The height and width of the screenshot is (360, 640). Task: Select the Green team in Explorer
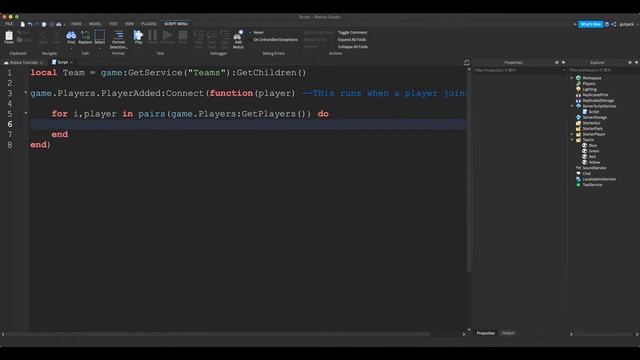(594, 151)
